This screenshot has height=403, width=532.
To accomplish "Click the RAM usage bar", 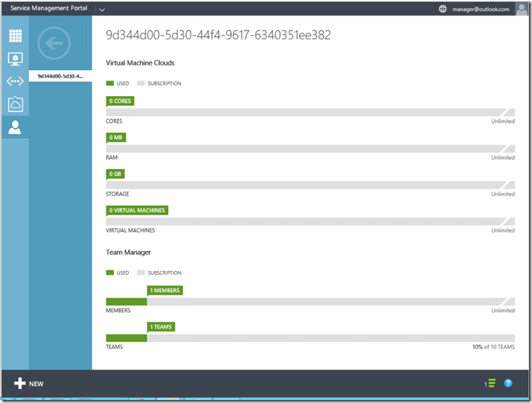I will pos(310,149).
